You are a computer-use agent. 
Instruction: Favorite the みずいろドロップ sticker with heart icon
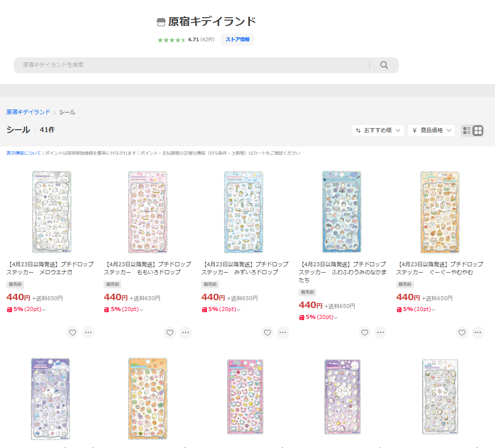click(268, 333)
